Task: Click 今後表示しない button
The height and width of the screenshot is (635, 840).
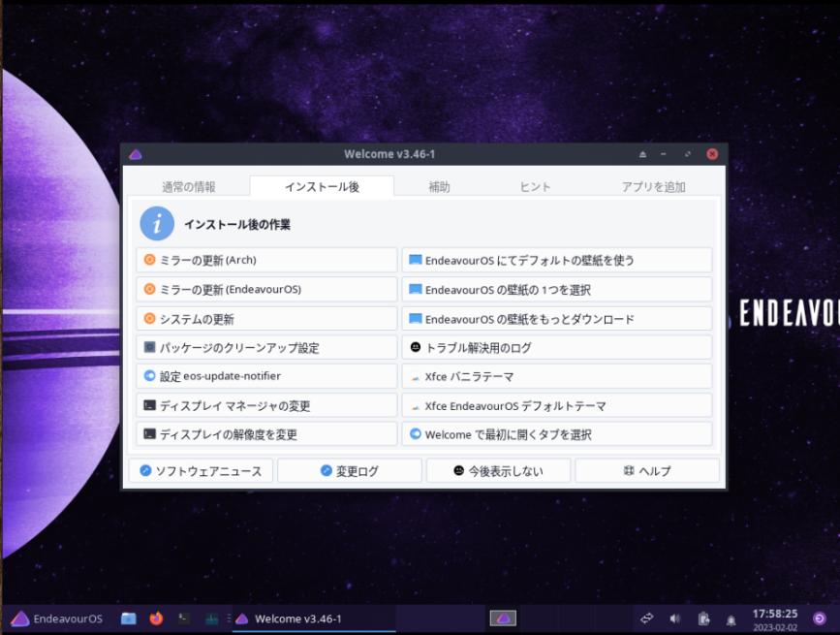Action: (498, 470)
